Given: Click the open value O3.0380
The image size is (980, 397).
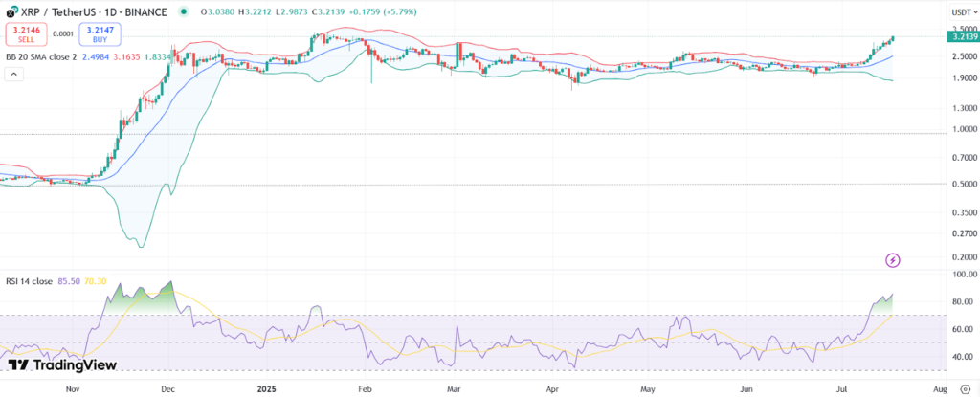Looking at the screenshot, I should [218, 11].
